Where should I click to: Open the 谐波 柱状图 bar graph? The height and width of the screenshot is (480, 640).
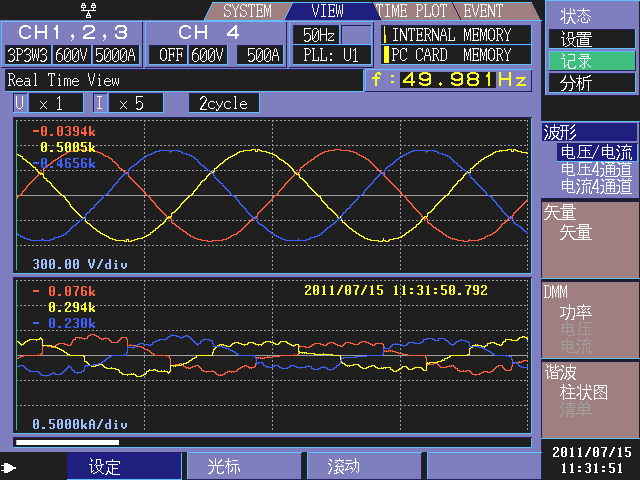point(584,392)
